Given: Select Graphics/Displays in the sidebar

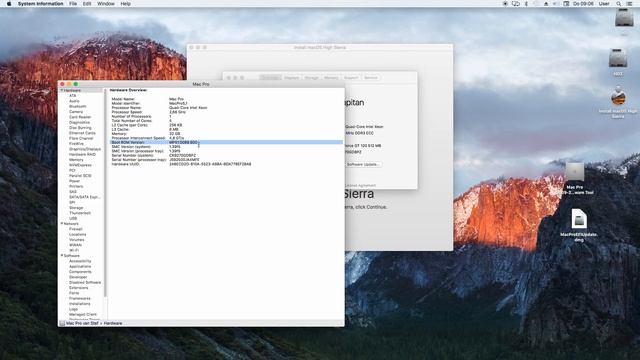Looking at the screenshot, I should pos(85,149).
